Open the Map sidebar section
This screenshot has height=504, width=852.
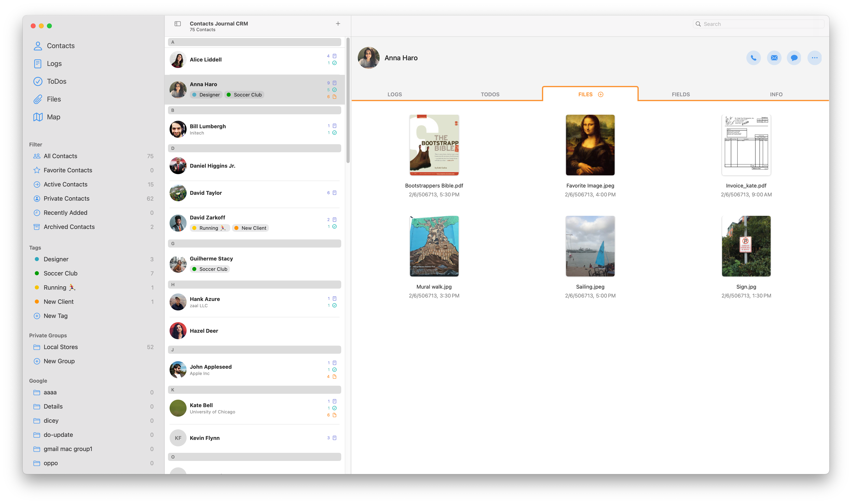(47, 117)
